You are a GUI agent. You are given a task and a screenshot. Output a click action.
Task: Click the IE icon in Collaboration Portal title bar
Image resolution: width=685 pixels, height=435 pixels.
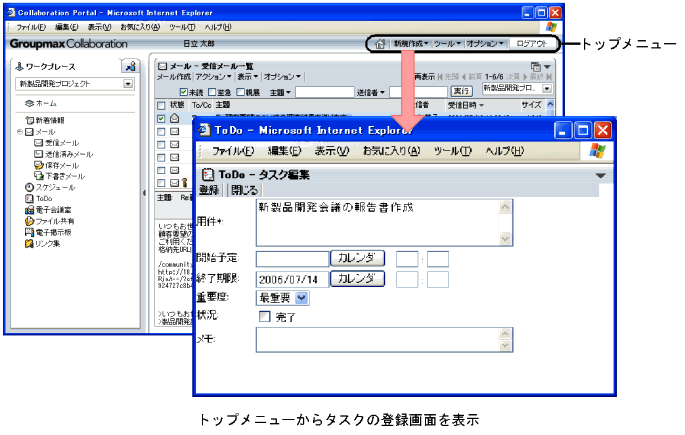pos(12,12)
